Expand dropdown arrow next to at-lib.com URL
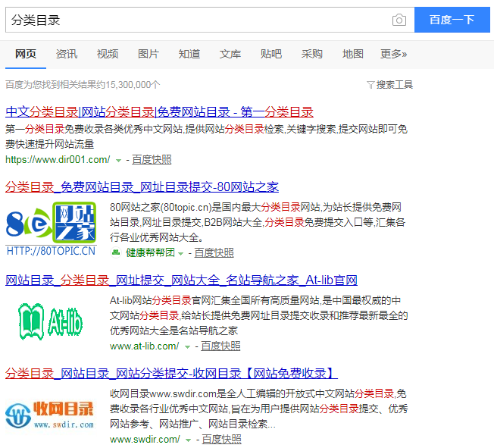This screenshot has height=448, width=494. 187,347
